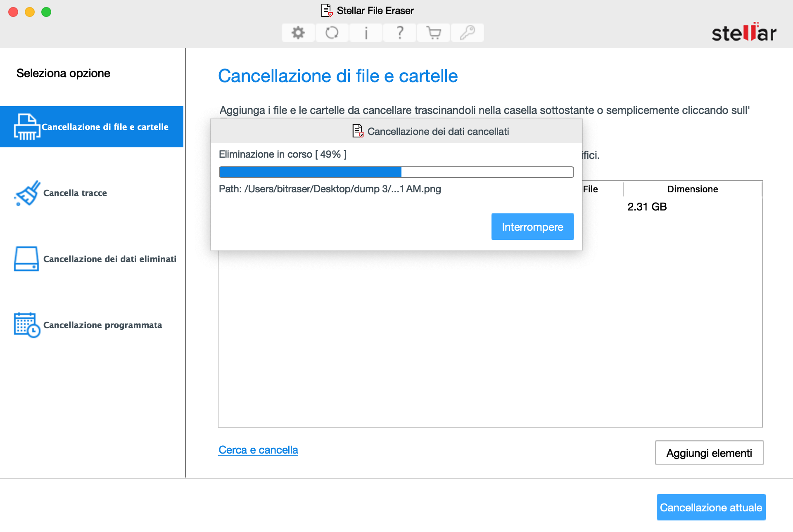Stop erasure with Interrompere button
The height and width of the screenshot is (532, 793).
pos(532,227)
